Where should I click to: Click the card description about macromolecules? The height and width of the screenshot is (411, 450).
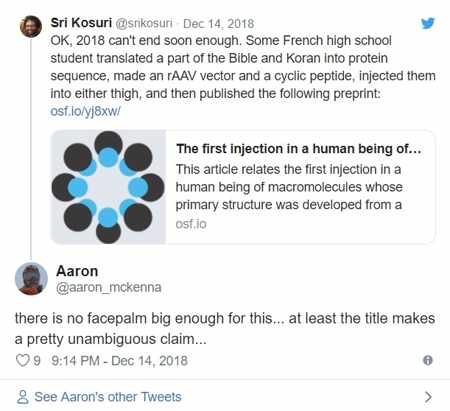(x=289, y=187)
